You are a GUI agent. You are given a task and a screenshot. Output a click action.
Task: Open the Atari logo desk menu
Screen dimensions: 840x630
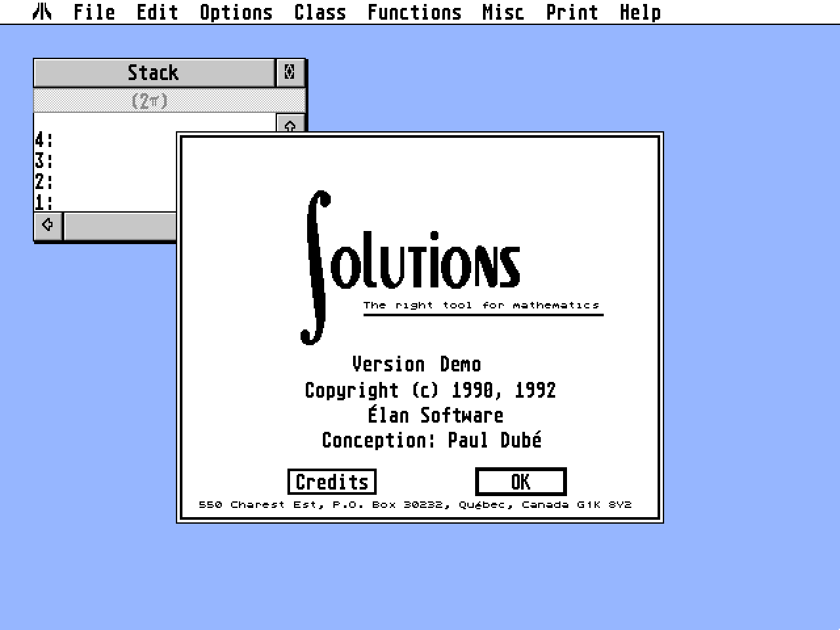(43, 12)
